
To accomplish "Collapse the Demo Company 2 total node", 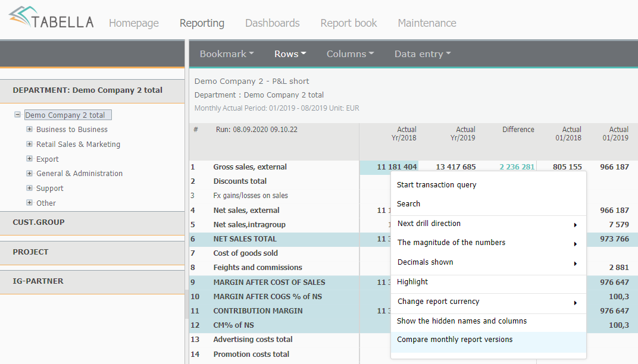I will [18, 115].
